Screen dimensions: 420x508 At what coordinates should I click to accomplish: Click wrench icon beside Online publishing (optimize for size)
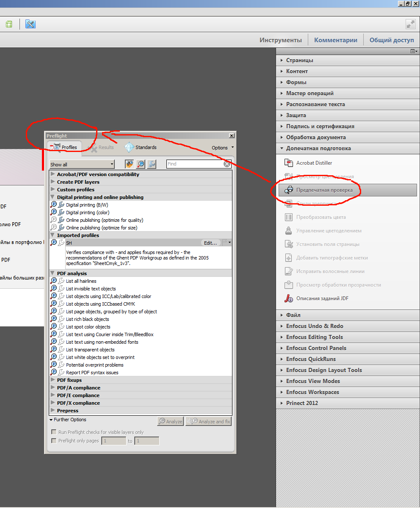coord(61,228)
